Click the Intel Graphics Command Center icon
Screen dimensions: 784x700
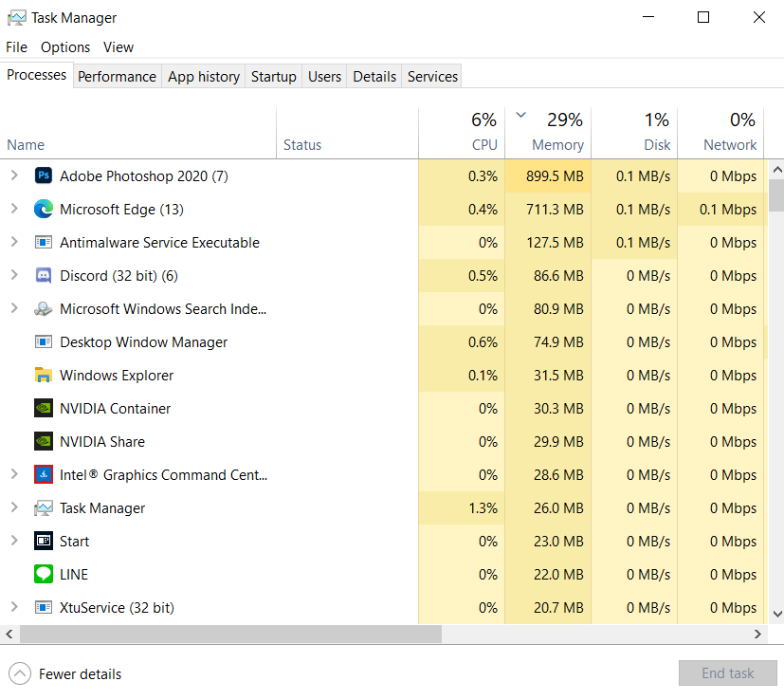click(x=44, y=474)
